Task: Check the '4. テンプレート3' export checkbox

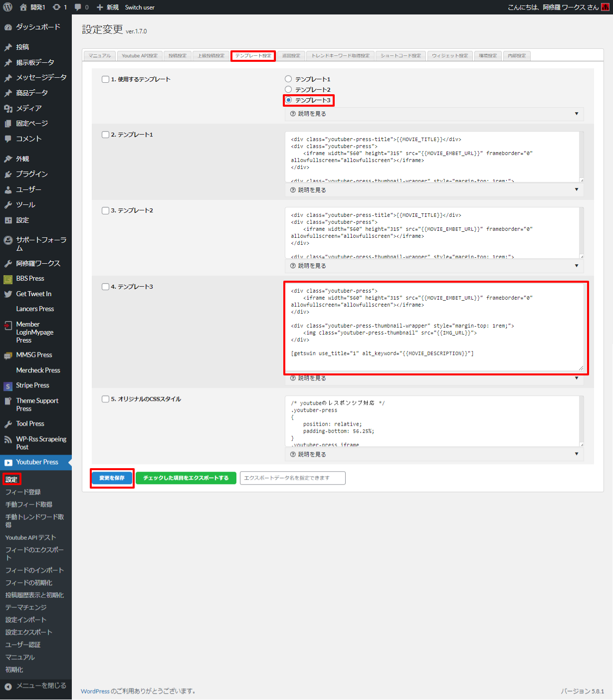Action: click(x=105, y=287)
